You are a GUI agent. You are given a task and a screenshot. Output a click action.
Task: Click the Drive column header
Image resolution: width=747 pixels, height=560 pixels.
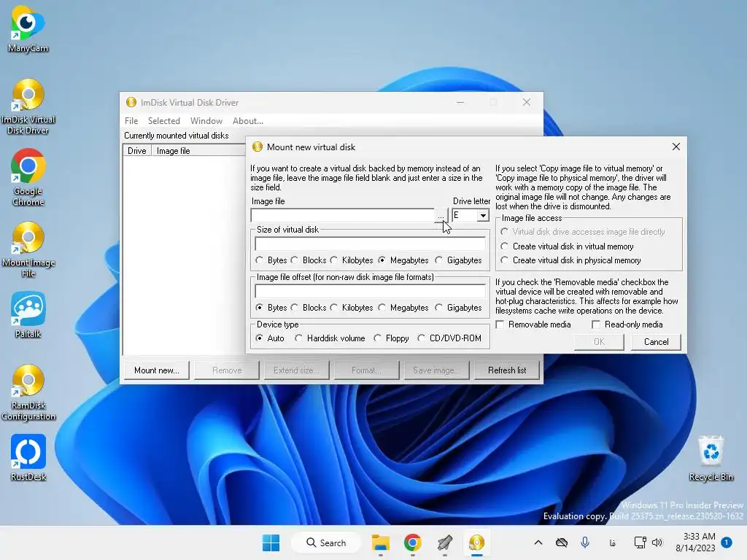pyautogui.click(x=136, y=150)
